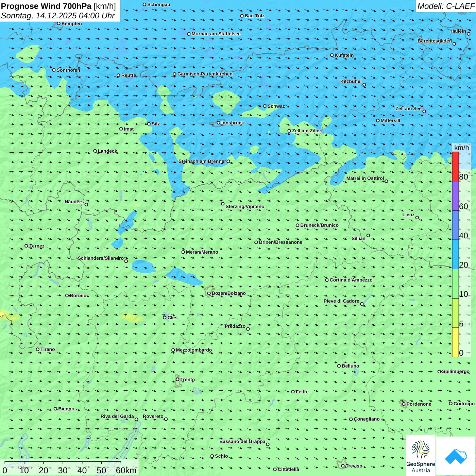Click the Matrei in Osttirol label
The image size is (476, 476).
(365, 178)
